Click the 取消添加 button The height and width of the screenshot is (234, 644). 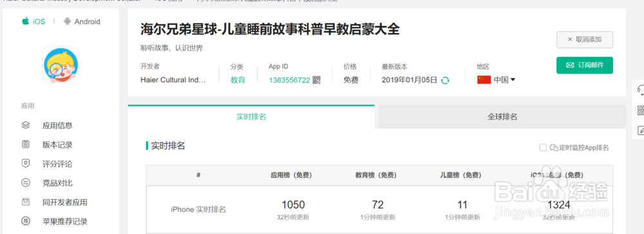[x=585, y=39]
